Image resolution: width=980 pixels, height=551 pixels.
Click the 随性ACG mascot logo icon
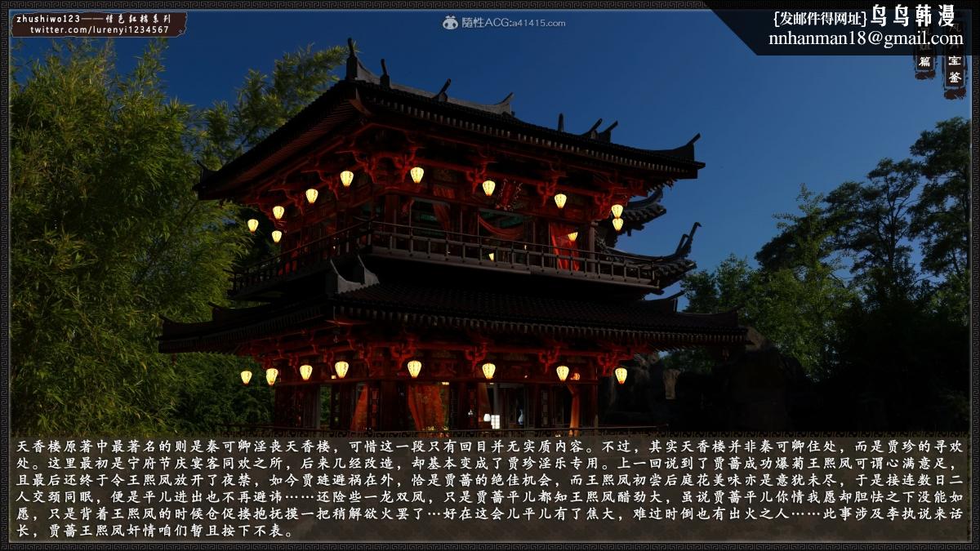(450, 23)
